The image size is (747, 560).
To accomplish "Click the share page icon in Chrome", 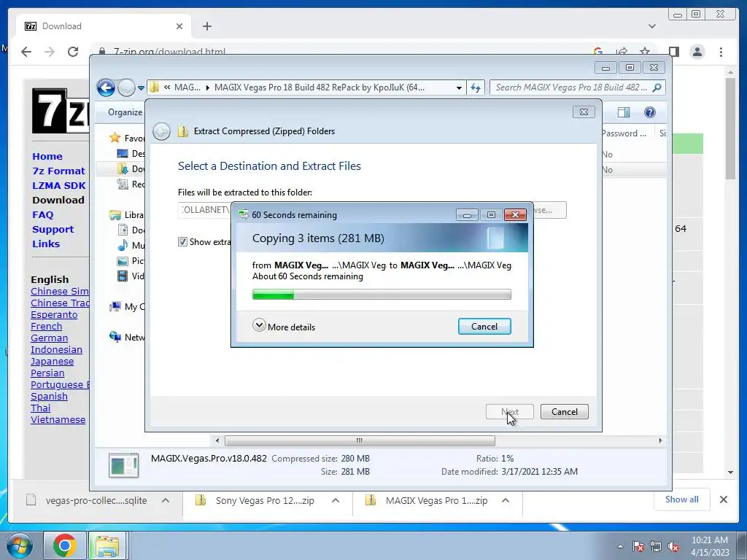I will point(622,51).
